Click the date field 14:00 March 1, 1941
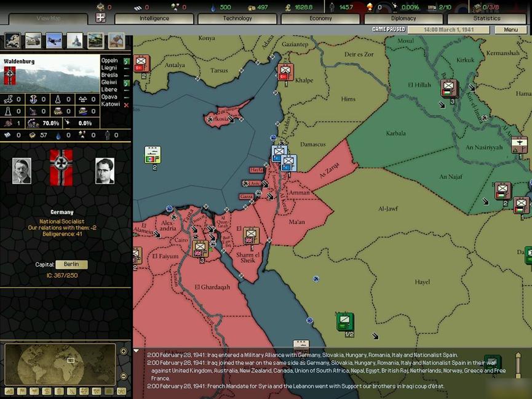Image resolution: width=532 pixels, height=399 pixels. pyautogui.click(x=448, y=30)
